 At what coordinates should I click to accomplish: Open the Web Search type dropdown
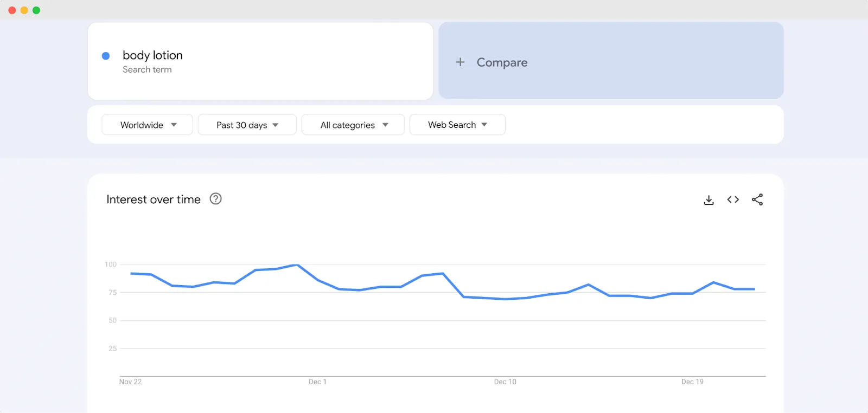pos(457,125)
